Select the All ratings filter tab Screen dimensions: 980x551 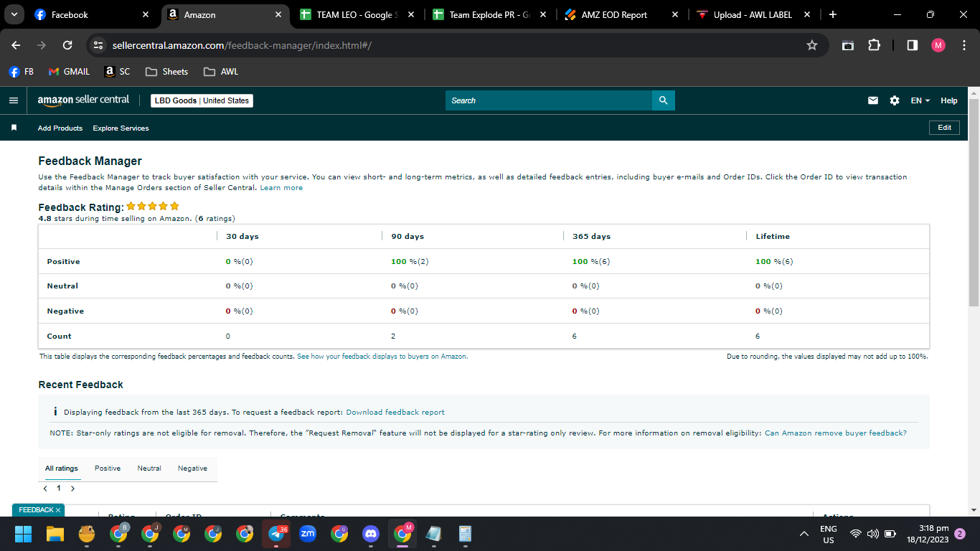[x=62, y=468]
